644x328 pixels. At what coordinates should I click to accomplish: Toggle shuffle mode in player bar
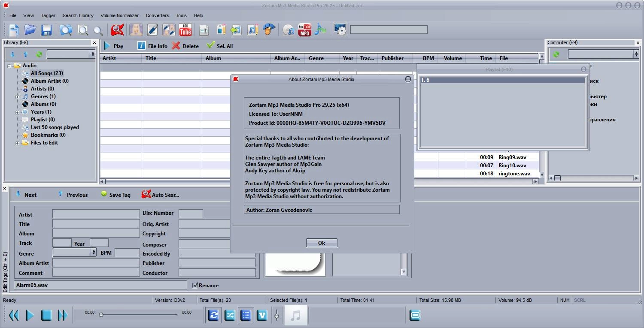(230, 316)
